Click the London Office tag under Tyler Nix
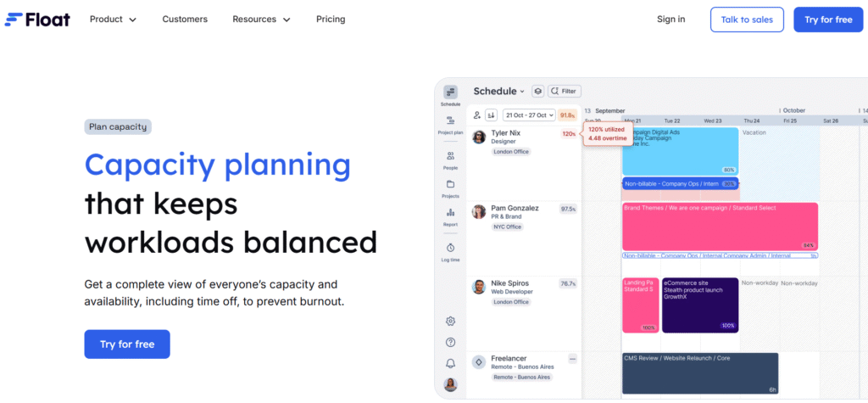 point(511,152)
